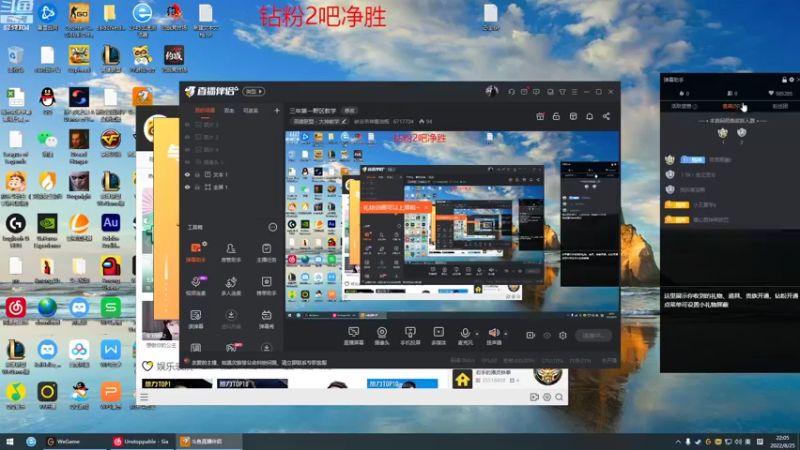Viewport: 800px width, 450px height.
Task: Click the start streaming button
Action: (593, 335)
